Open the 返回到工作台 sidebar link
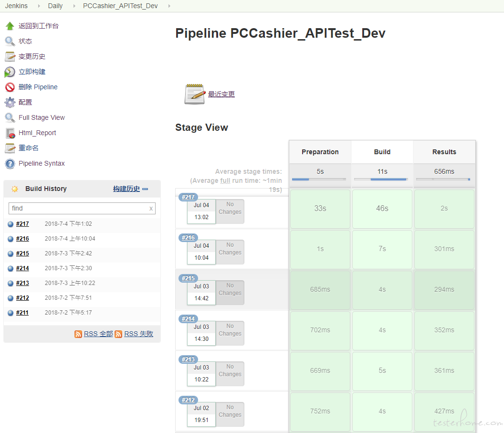504x433 pixels. (x=39, y=26)
